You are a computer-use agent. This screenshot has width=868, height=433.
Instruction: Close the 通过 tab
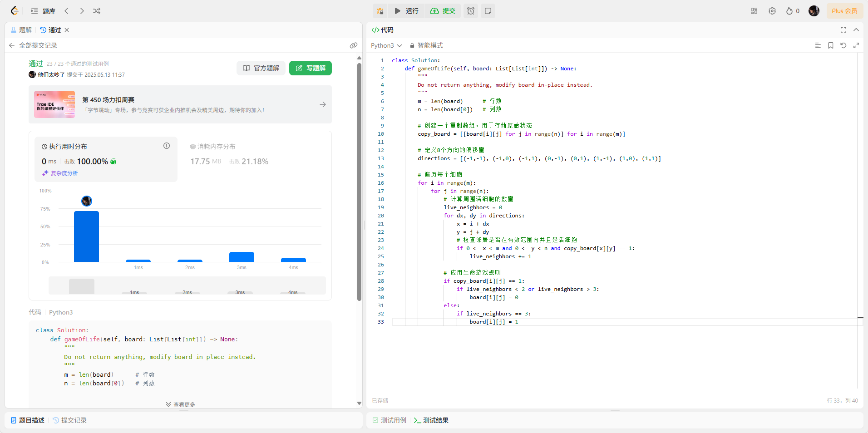[x=67, y=30]
